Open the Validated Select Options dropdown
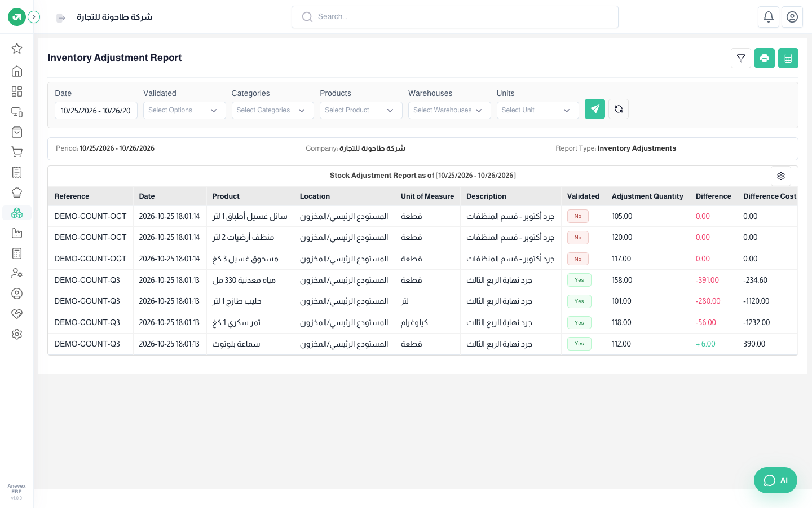Image resolution: width=812 pixels, height=508 pixels. click(x=184, y=110)
